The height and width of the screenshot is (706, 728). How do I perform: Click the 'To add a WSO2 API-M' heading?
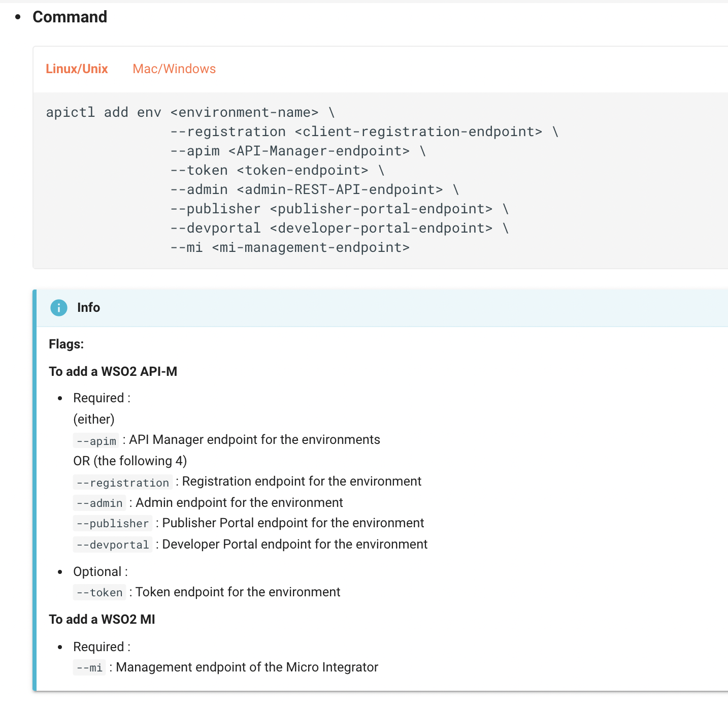pyautogui.click(x=113, y=371)
